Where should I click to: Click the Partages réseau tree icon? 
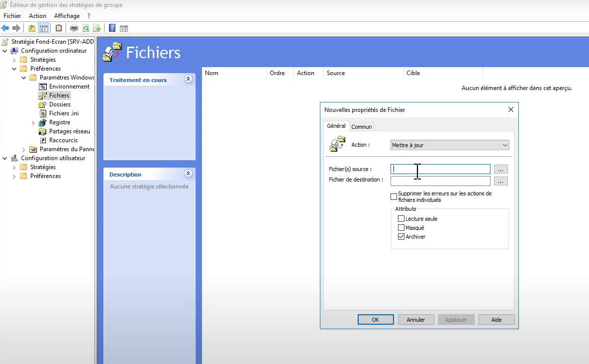(43, 131)
